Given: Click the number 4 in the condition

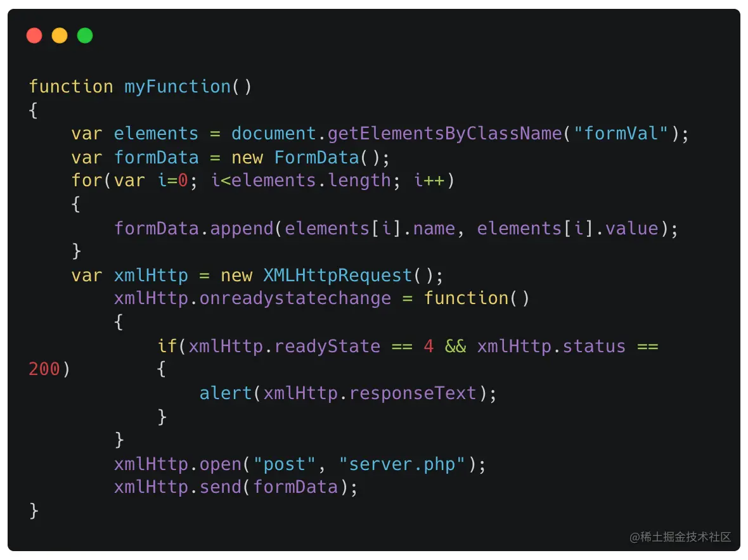Looking at the screenshot, I should 429,347.
